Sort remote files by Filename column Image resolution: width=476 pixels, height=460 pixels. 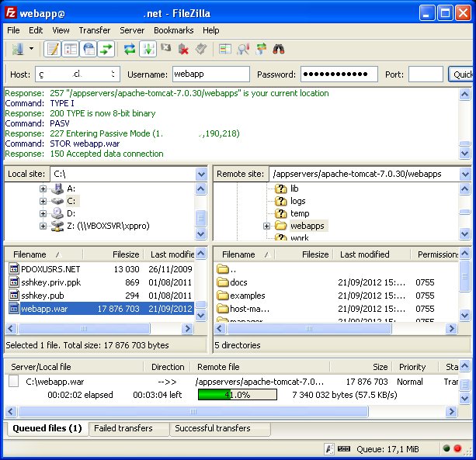click(245, 254)
